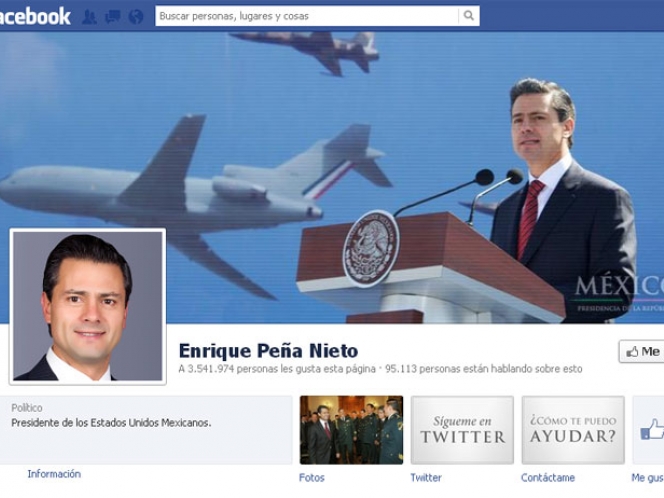Click the 95.113 personas están hablando text
Screen dimensions: 664x498
point(484,369)
